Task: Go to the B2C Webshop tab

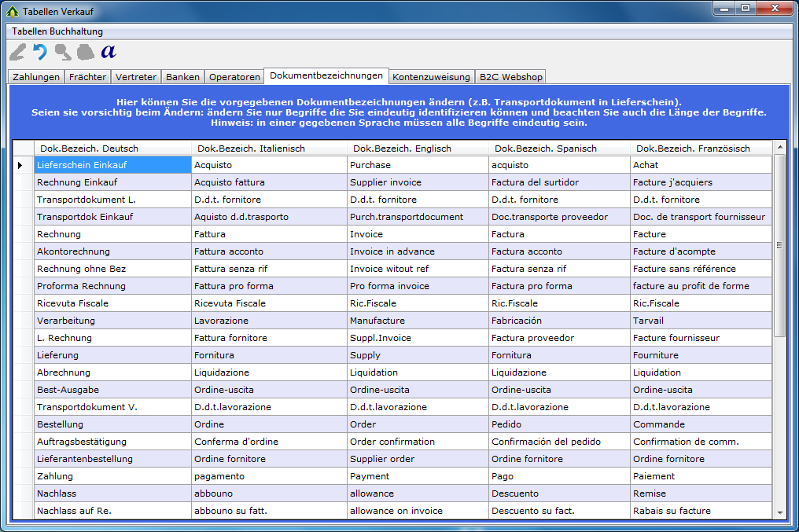Action: click(510, 77)
